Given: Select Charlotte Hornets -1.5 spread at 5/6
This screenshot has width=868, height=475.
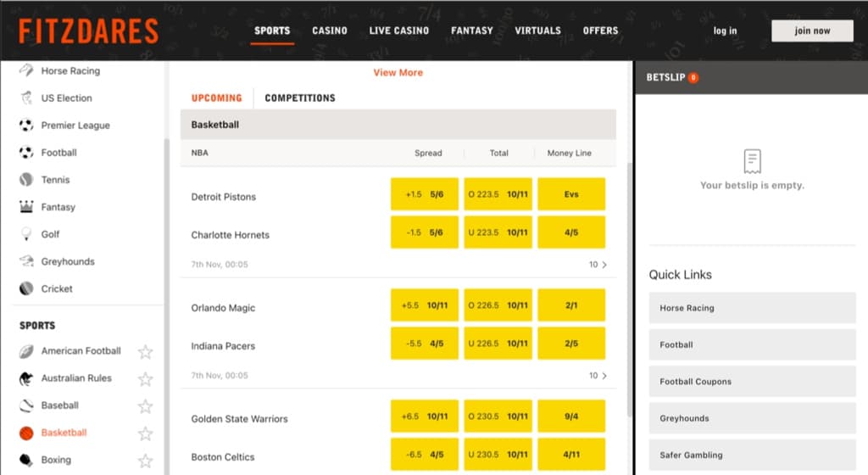Looking at the screenshot, I should [424, 232].
